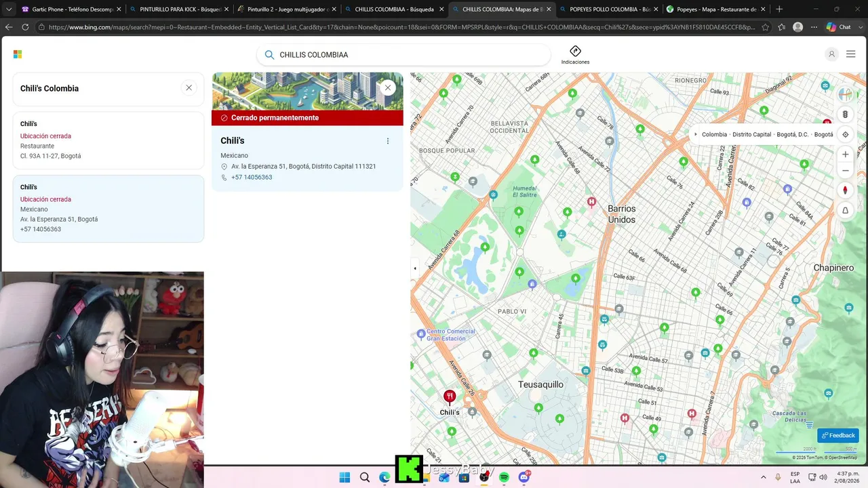868x488 pixels.
Task: Click the locate me button
Action: click(x=845, y=134)
